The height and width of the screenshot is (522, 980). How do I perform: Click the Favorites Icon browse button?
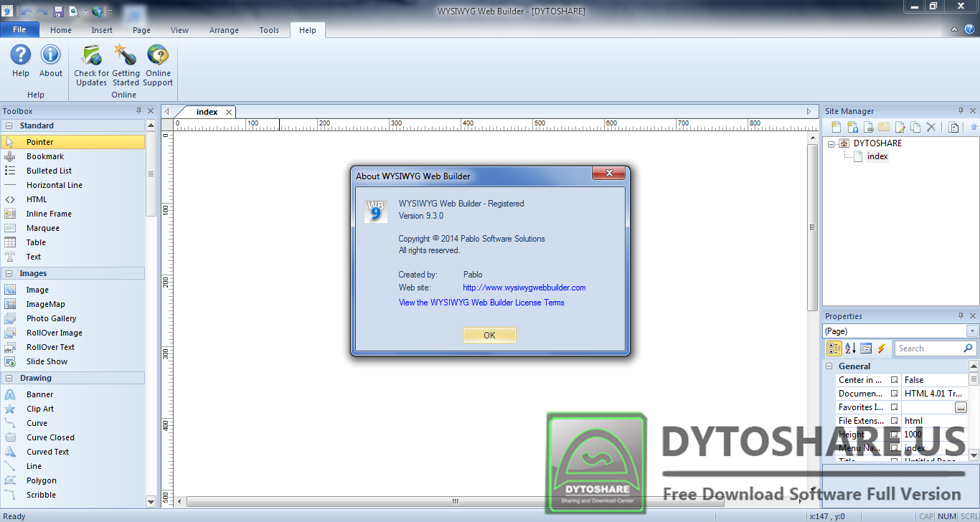(x=961, y=407)
